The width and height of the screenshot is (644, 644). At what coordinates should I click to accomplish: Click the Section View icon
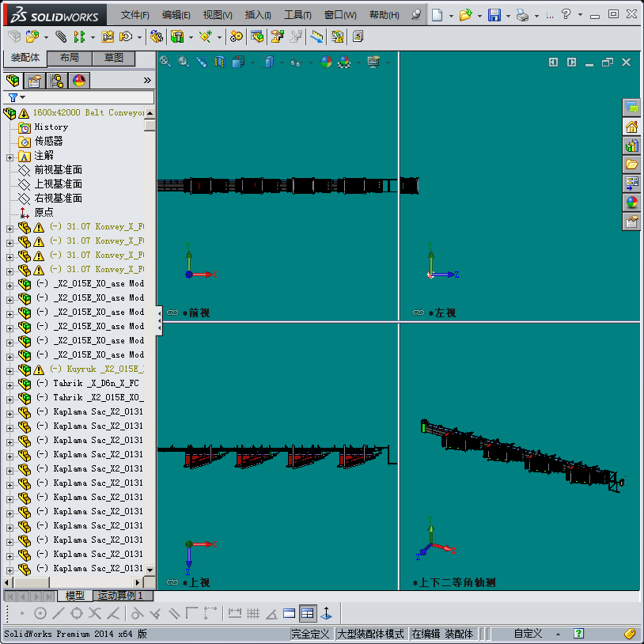[220, 62]
